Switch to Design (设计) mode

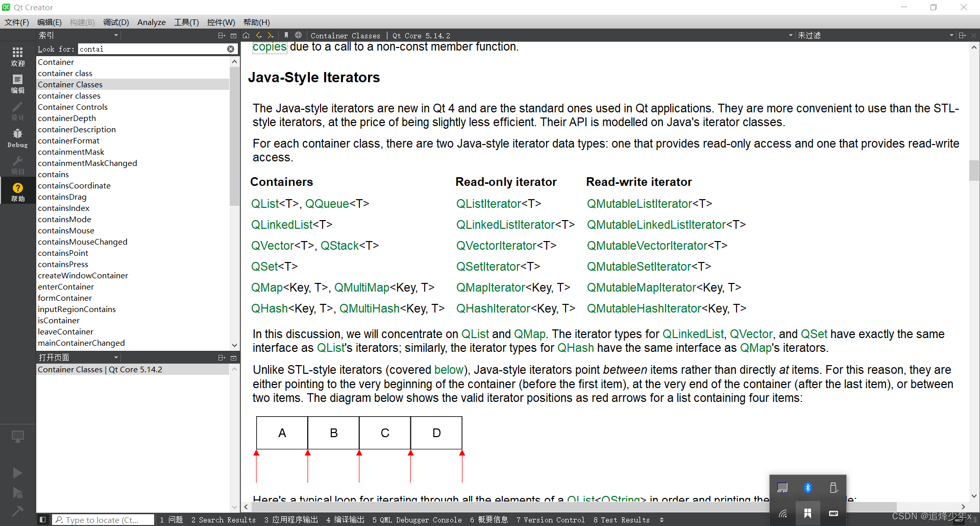(x=18, y=111)
